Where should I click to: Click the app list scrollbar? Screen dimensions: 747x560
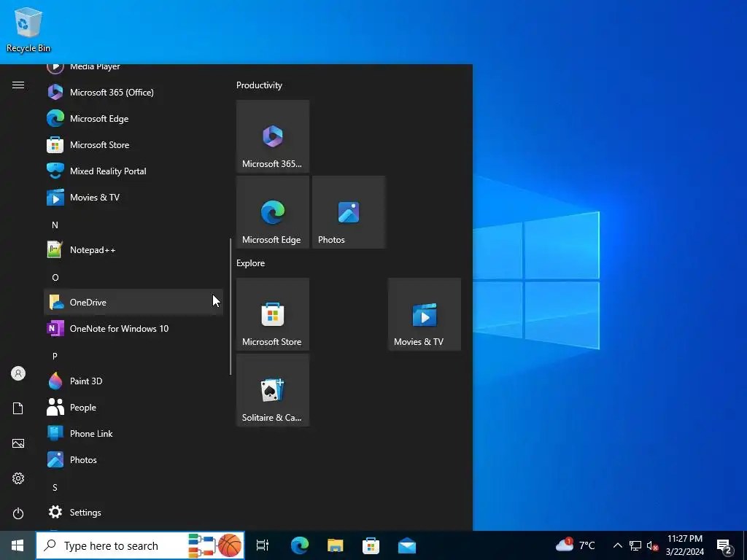tap(231, 306)
